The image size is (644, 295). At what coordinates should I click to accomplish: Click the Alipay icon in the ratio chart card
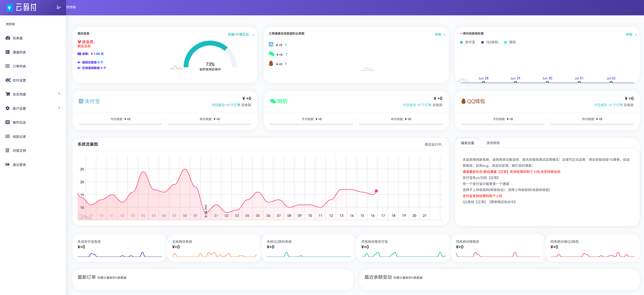(x=271, y=44)
